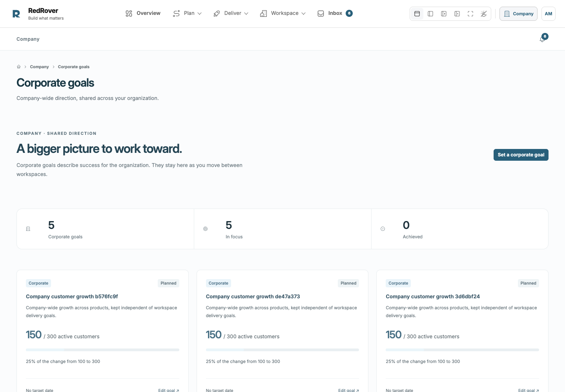Click the "A bigger picture to work toward." heading
Image resolution: width=565 pixels, height=392 pixels.
[x=99, y=149]
